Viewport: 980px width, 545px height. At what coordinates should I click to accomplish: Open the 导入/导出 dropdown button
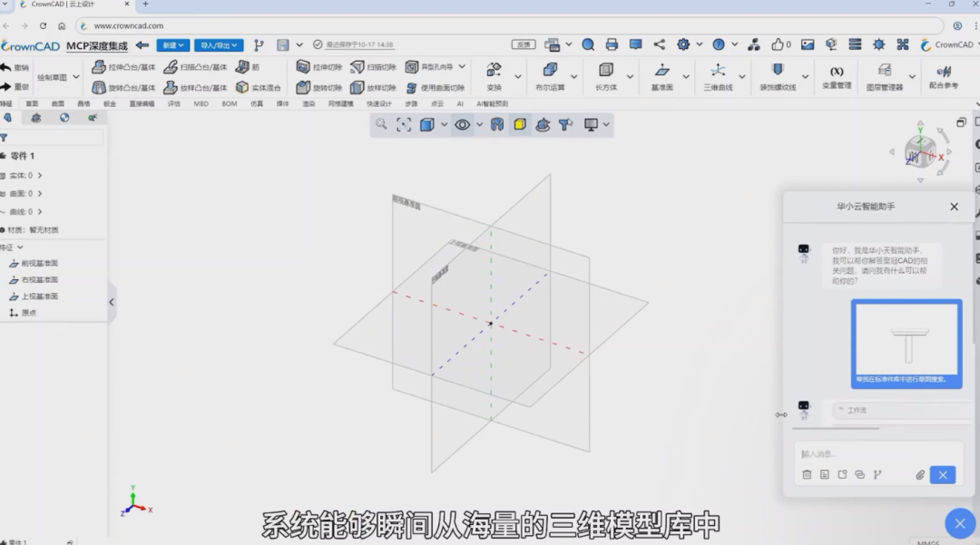point(218,45)
